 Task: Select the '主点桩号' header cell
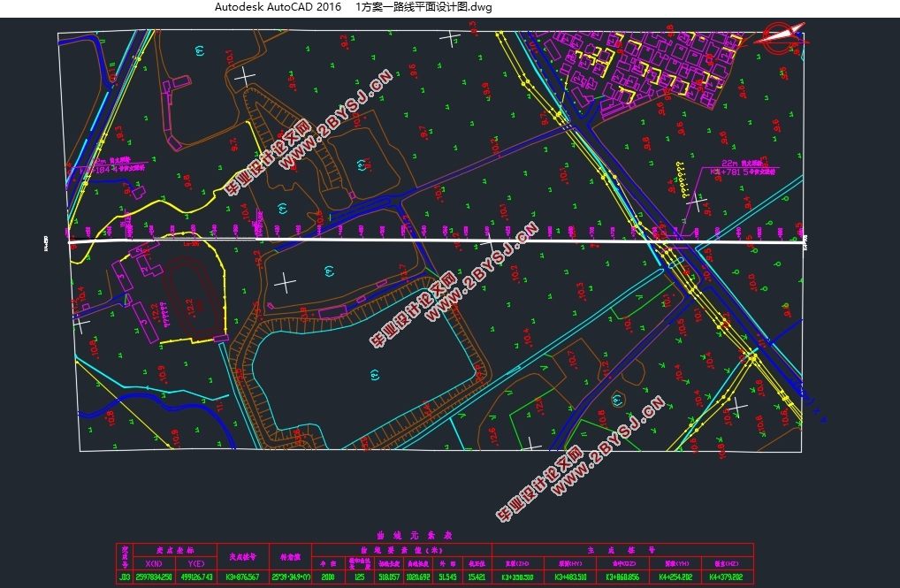[622, 550]
